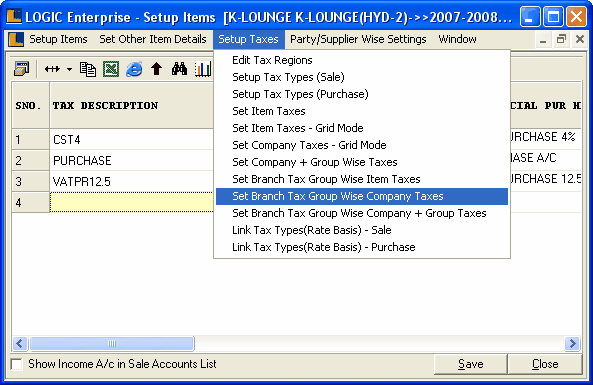
Task: Click the Close button
Action: (545, 364)
